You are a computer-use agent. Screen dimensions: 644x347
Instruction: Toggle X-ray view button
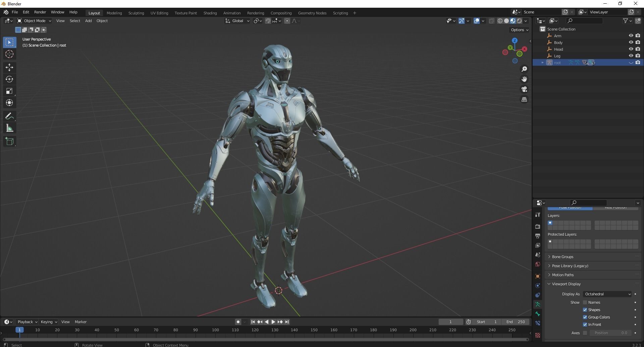[x=491, y=21]
